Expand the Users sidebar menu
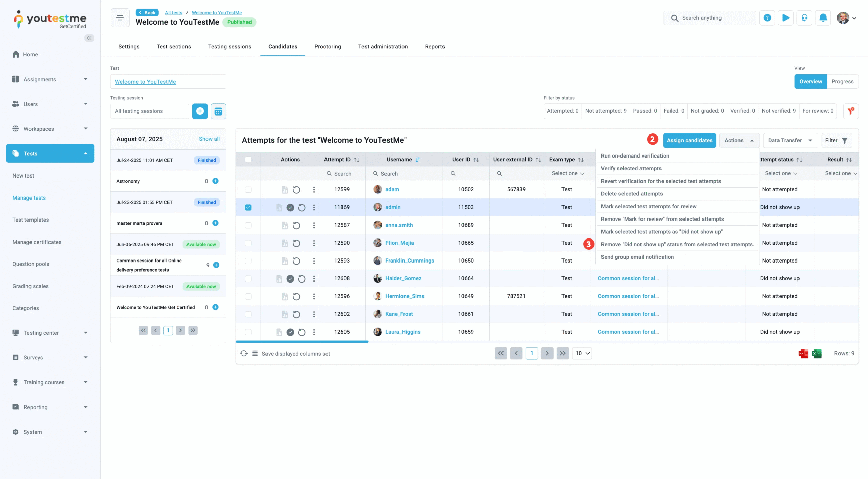Viewport: 868px width, 479px height. pyautogui.click(x=50, y=104)
